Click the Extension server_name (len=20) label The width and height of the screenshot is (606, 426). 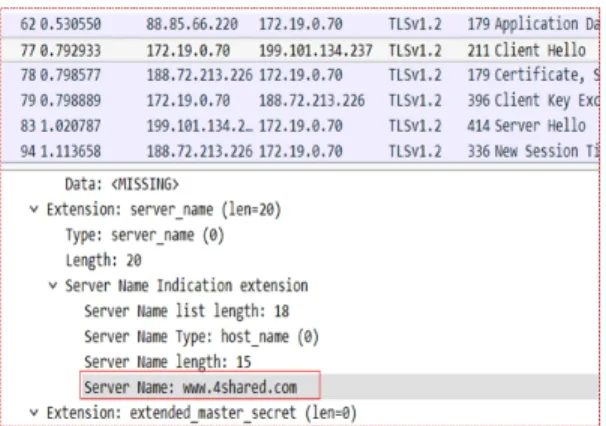point(164,210)
